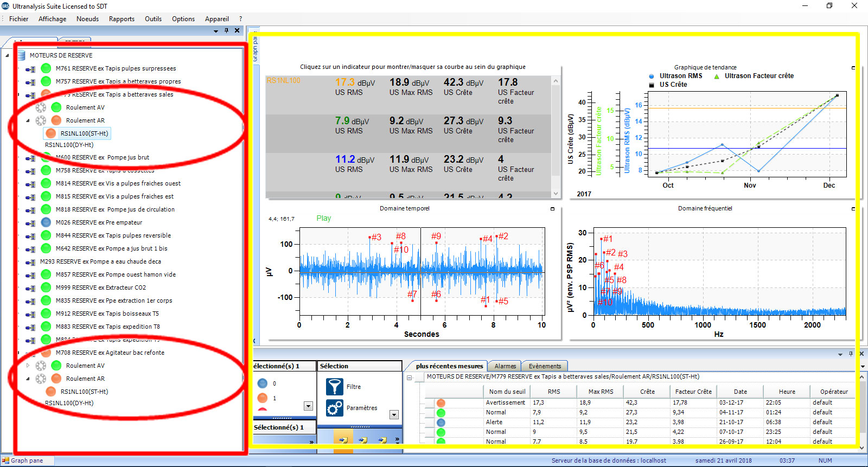Toggle Ultrason RMS legend entry in trend graph
Image resolution: width=868 pixels, height=467 pixels.
676,76
